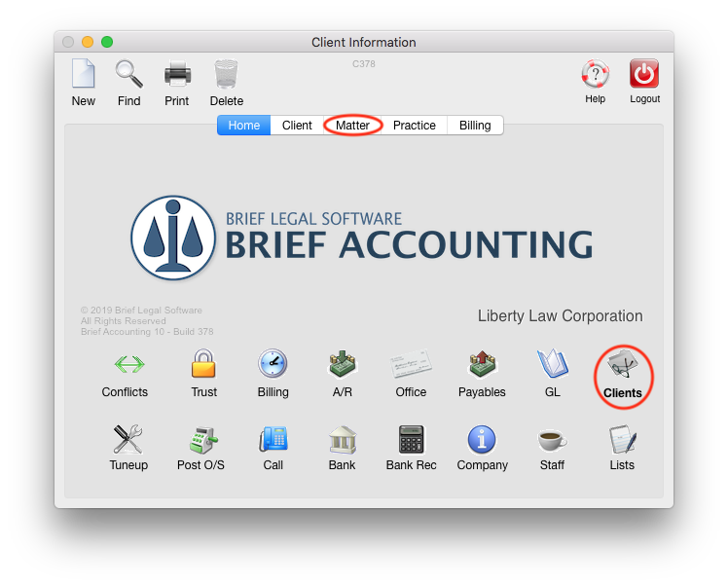This screenshot has width=728, height=586.
Task: Open the GL ledger book module
Action: pyautogui.click(x=553, y=363)
